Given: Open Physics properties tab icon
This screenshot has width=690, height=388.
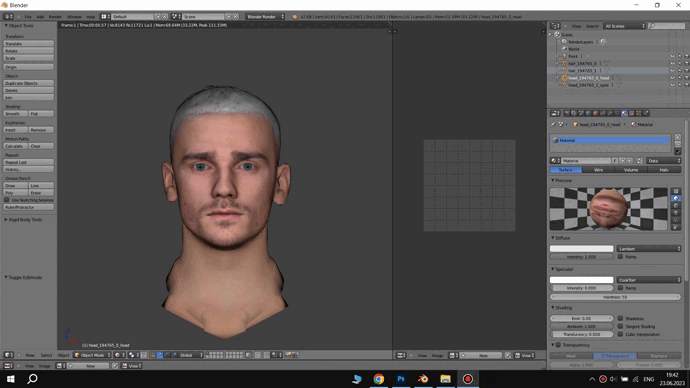Looking at the screenshot, I should [646, 113].
